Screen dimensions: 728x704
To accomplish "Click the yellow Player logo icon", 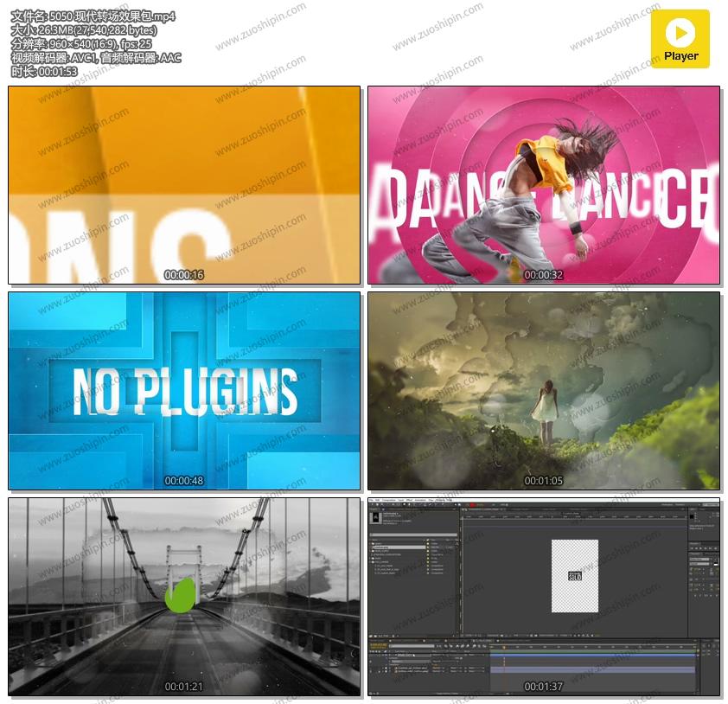I will [680, 39].
